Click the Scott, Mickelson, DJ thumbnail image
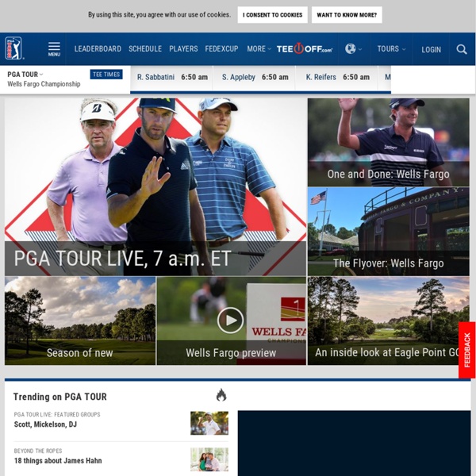476x476 pixels. coord(209,423)
